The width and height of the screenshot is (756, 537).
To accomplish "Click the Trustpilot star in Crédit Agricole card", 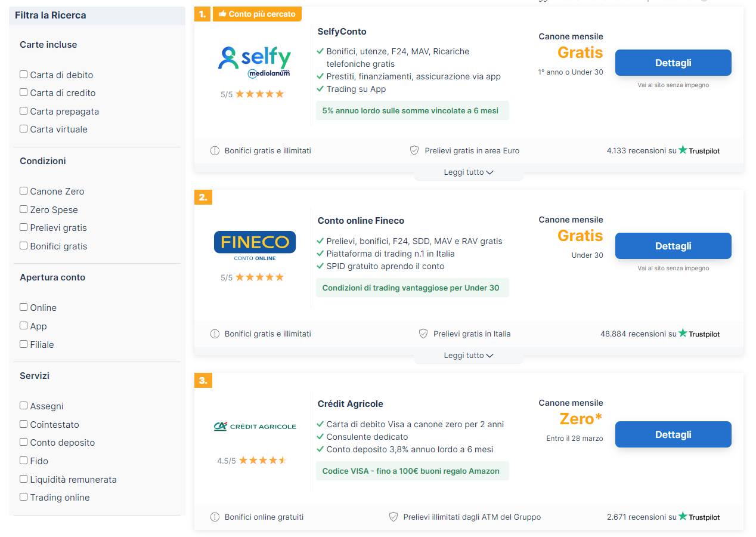I will [x=683, y=516].
